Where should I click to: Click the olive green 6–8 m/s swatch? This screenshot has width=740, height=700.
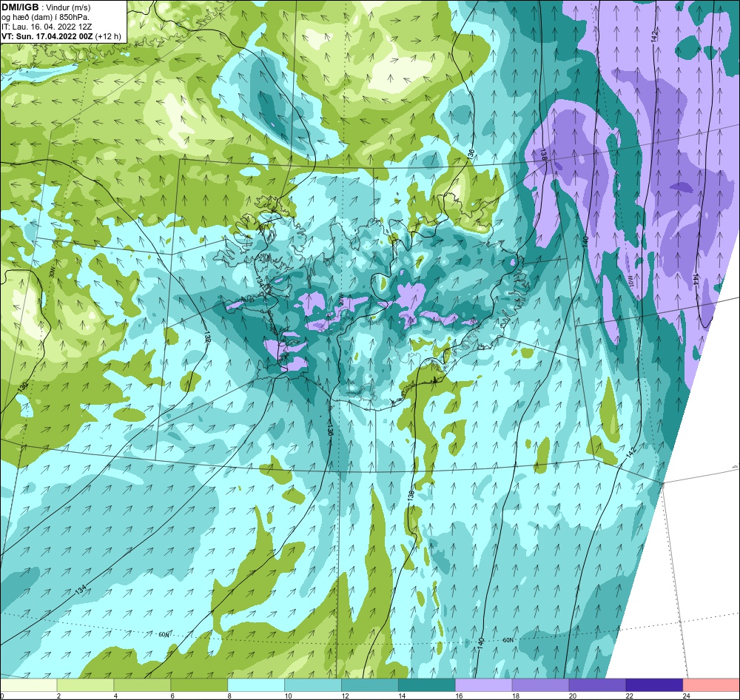pyautogui.click(x=199, y=685)
